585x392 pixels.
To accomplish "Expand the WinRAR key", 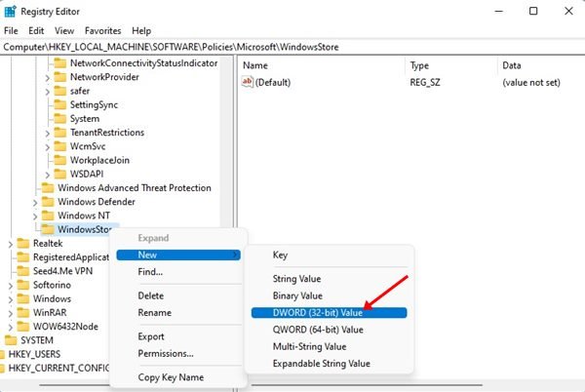I will 11,313.
